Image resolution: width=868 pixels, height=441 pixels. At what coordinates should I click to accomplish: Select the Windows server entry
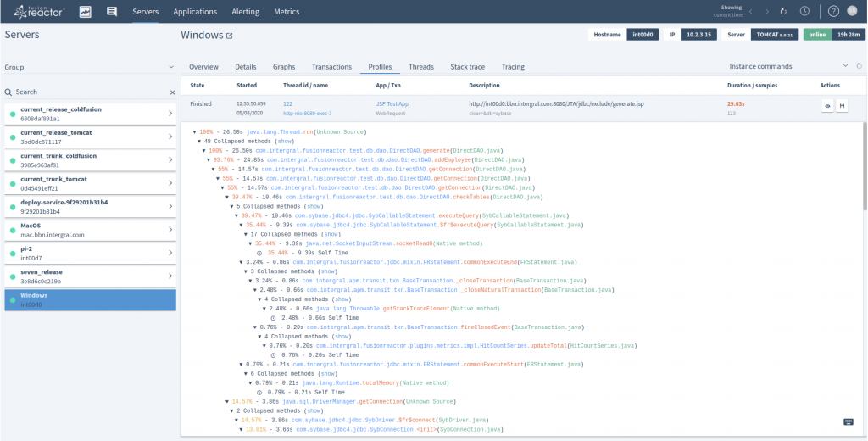point(90,299)
